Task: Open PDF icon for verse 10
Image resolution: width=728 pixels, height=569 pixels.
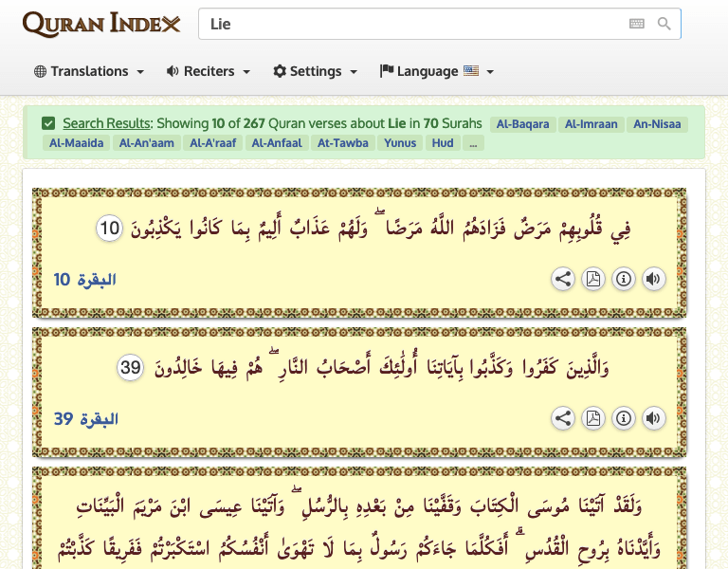Action: (592, 279)
